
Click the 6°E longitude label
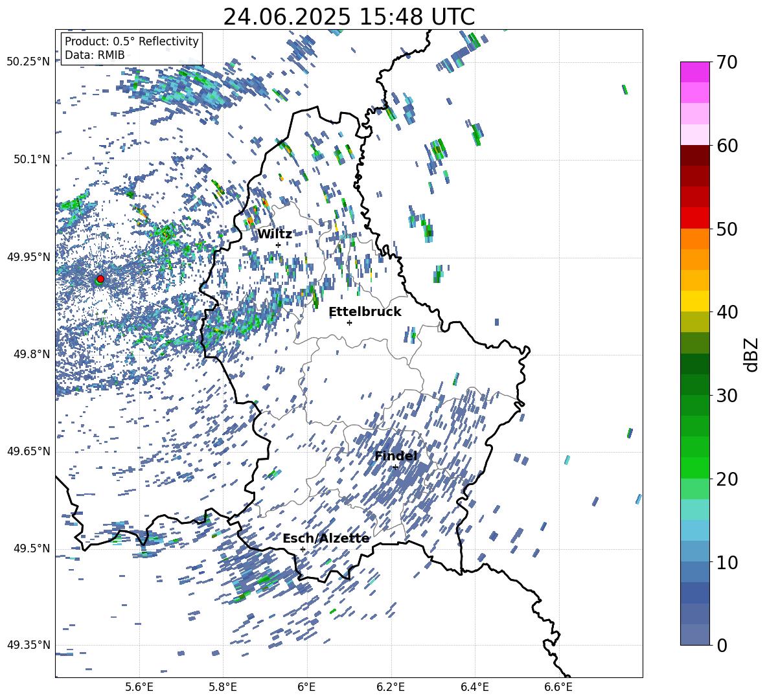[306, 687]
